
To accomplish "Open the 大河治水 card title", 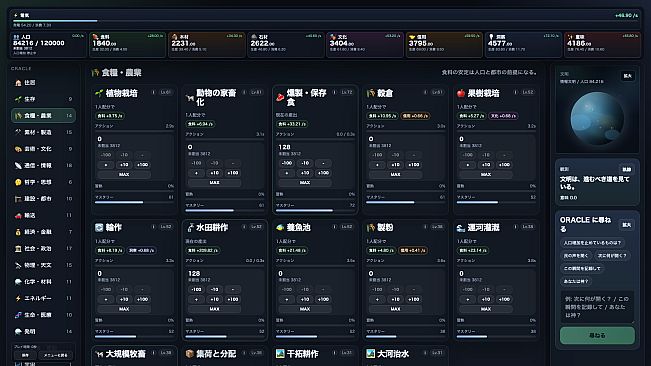I will pyautogui.click(x=393, y=354).
